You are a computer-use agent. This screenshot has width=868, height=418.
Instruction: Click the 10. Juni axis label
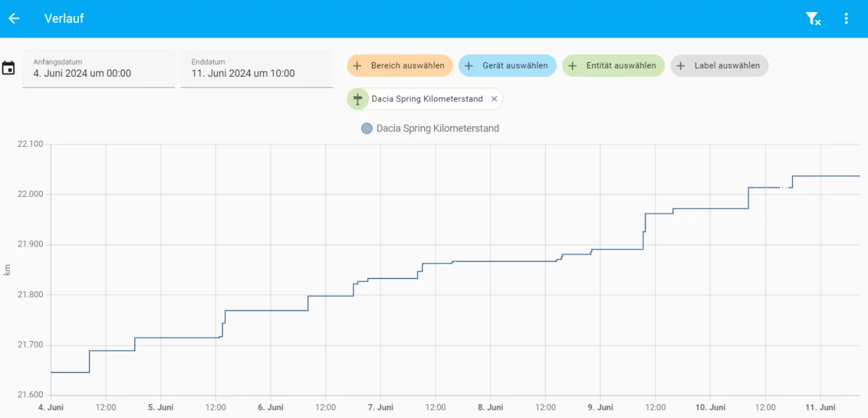[x=710, y=407]
